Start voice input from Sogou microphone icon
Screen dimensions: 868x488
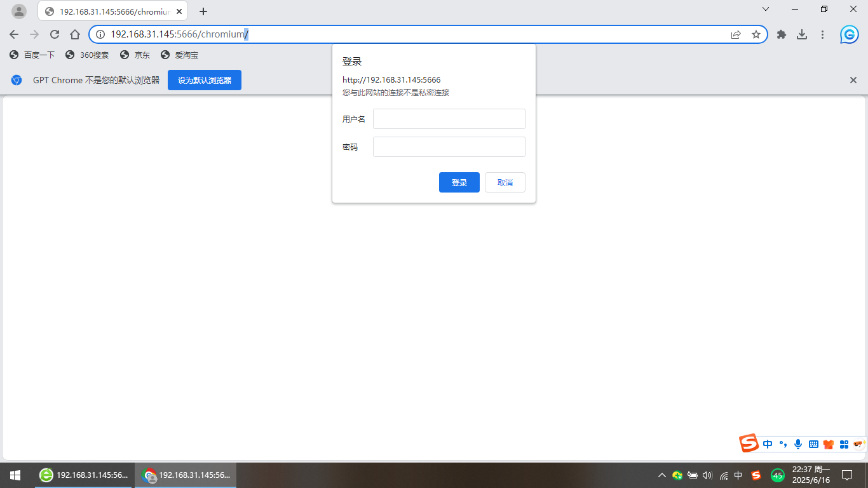point(797,444)
